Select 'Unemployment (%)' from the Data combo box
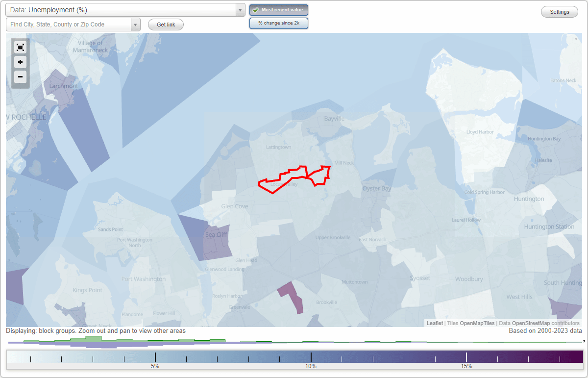The width and height of the screenshot is (588, 378). 122,10
